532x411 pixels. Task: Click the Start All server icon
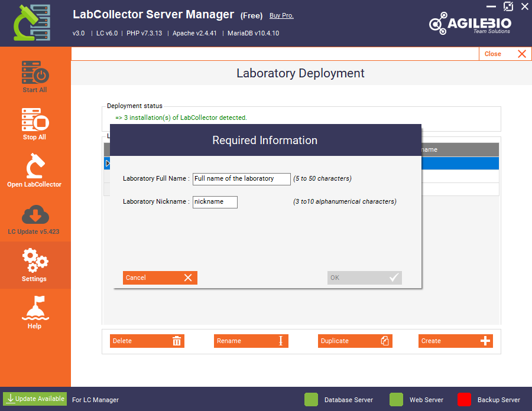pos(35,72)
